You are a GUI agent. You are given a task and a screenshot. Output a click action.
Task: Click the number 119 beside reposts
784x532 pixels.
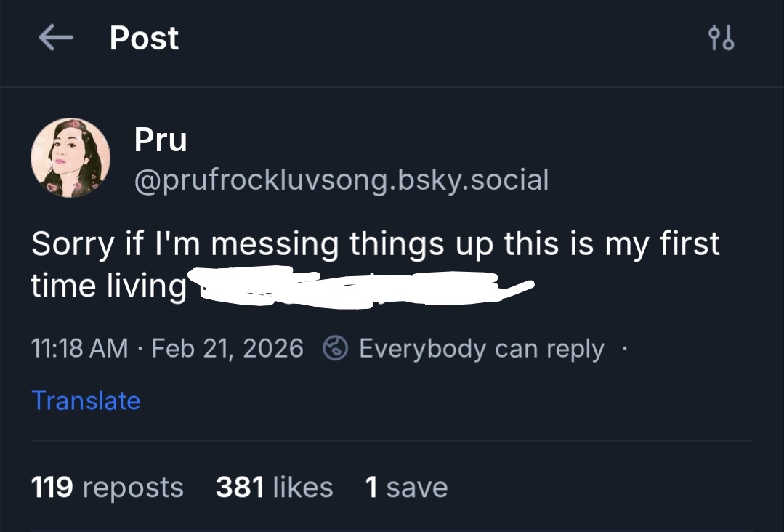[52, 487]
